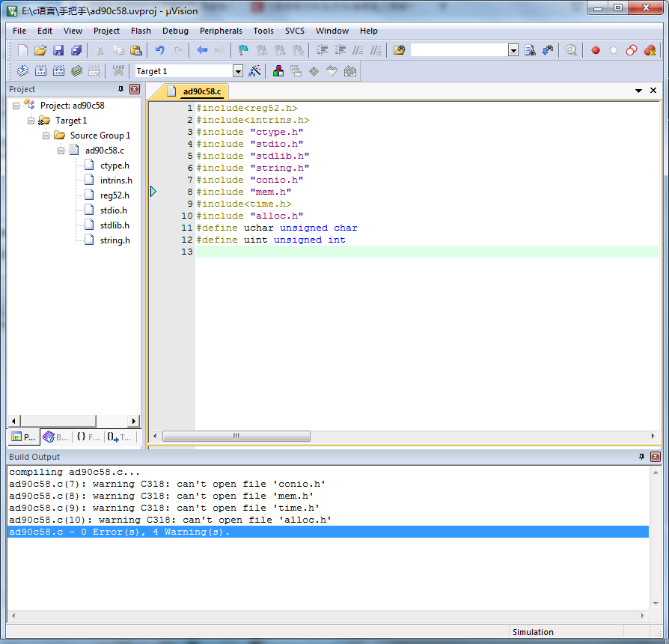Collapse the Project: ad90c58 tree node
Screen dimensions: 669x644
pyautogui.click(x=16, y=106)
